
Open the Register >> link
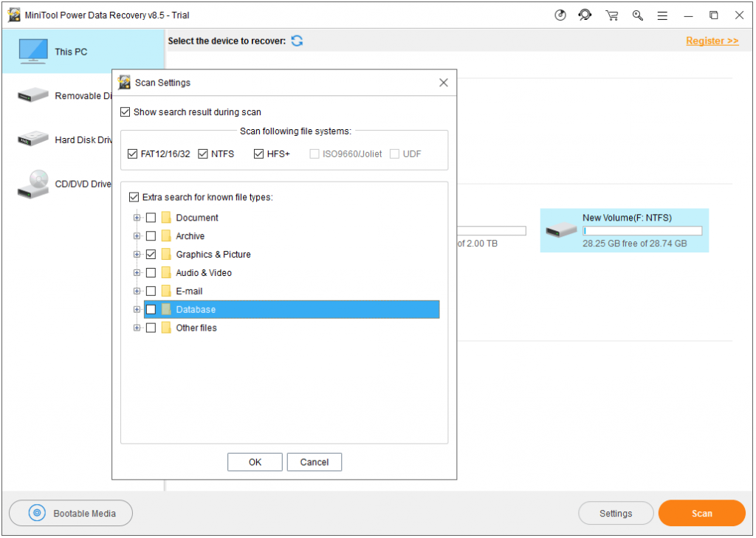tap(712, 41)
